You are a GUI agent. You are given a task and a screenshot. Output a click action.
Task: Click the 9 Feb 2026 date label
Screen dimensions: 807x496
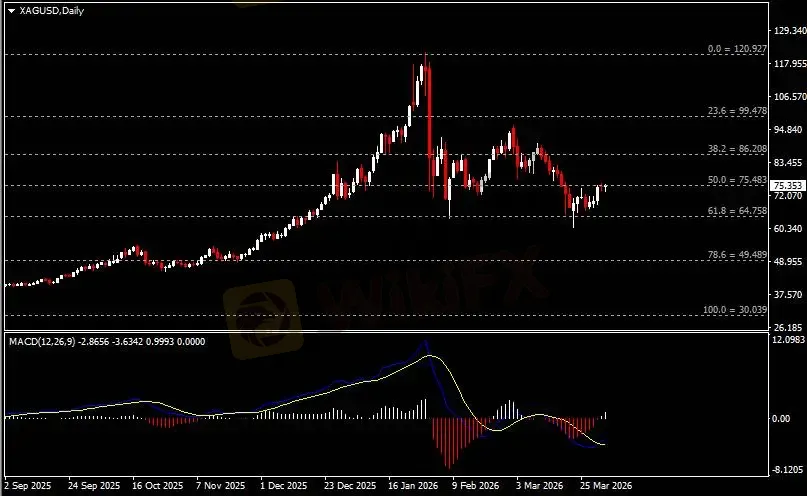coord(476,486)
